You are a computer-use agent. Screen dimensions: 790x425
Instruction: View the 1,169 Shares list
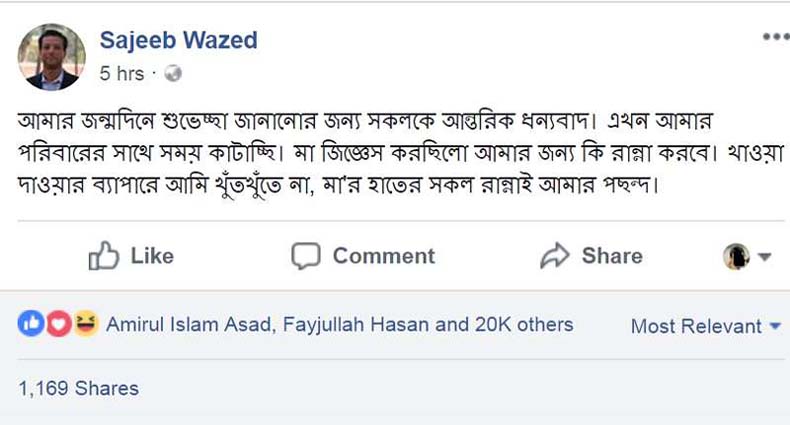[x=79, y=388]
